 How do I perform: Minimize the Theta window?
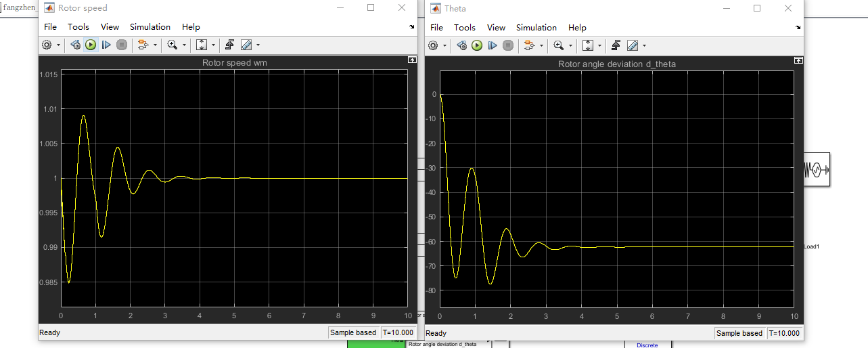[726, 8]
